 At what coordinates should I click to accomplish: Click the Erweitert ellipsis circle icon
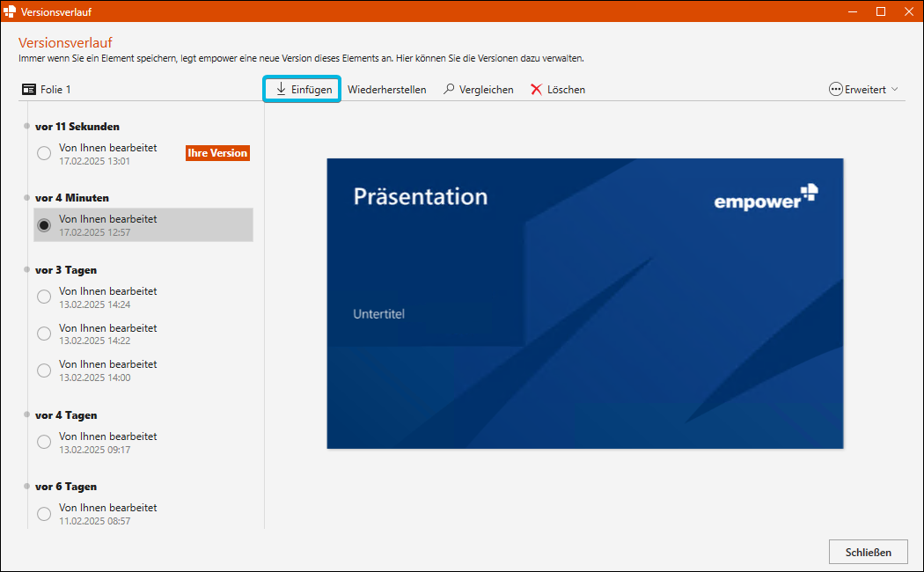point(836,90)
